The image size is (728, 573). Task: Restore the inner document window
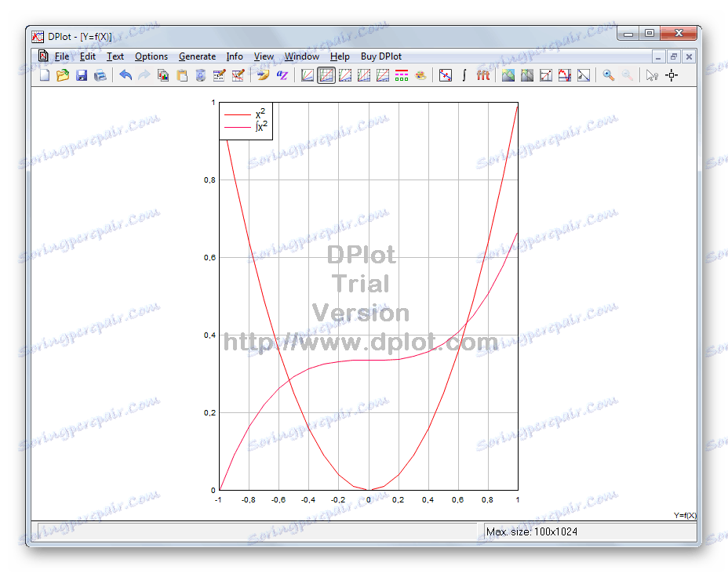click(674, 56)
